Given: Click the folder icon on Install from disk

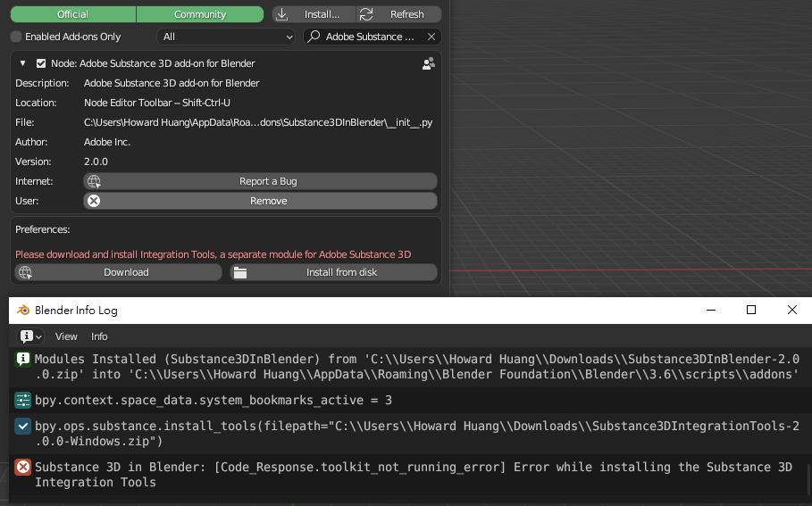Looking at the screenshot, I should (x=240, y=273).
